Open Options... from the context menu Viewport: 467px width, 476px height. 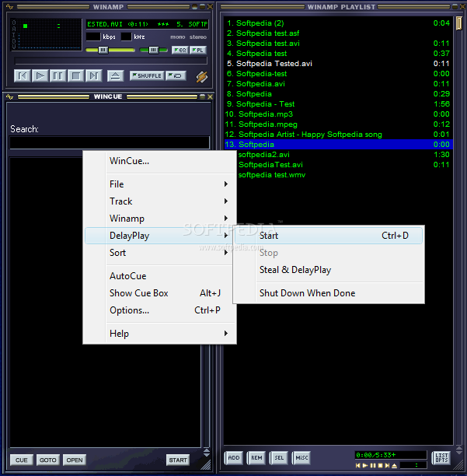click(x=159, y=310)
